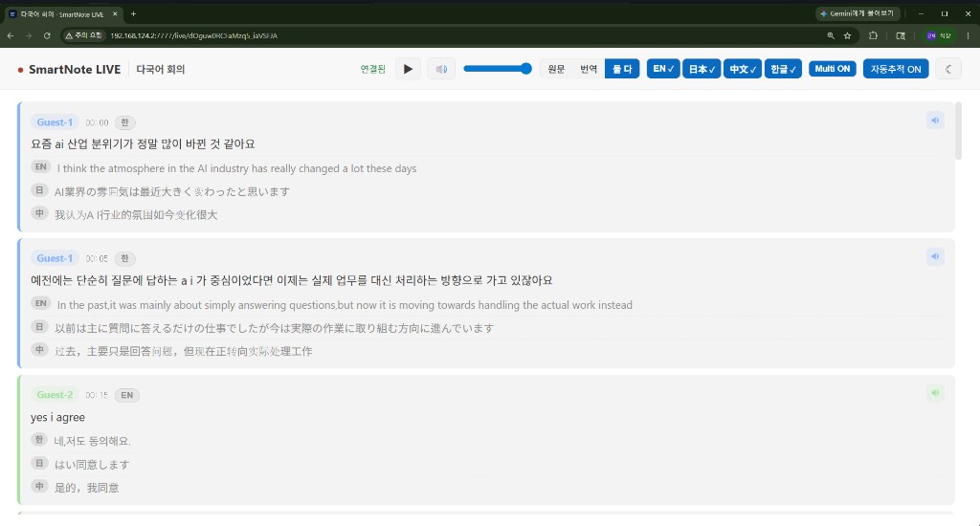Image resolution: width=980 pixels, height=526 pixels.
Task: Click the EN badge before 'I think the atmosphere'
Action: pos(40,166)
